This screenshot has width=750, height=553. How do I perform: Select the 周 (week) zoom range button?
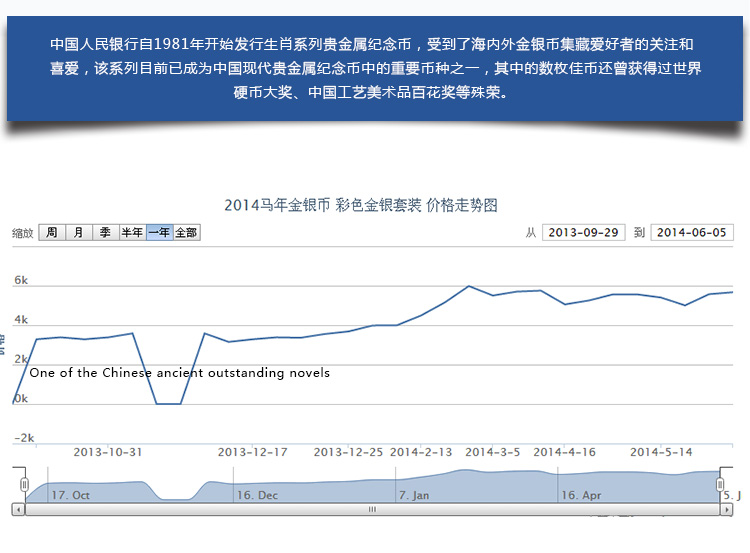[52, 232]
